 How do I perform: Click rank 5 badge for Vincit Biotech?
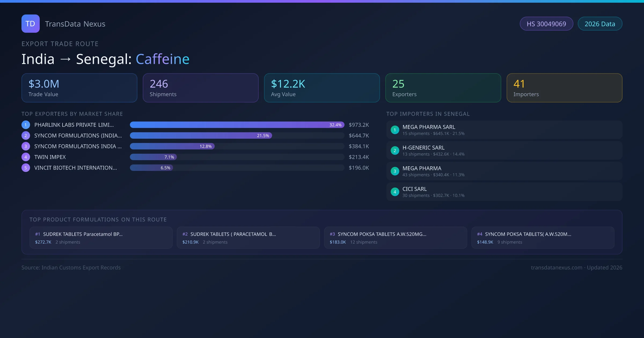[x=26, y=168]
